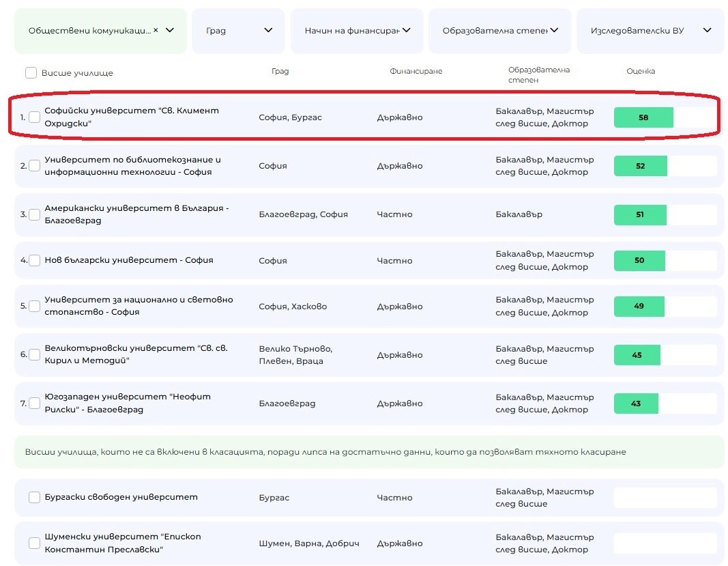This screenshot has width=728, height=566.
Task: Check the Бургаски свободен университет checkbox
Action: pos(34,497)
